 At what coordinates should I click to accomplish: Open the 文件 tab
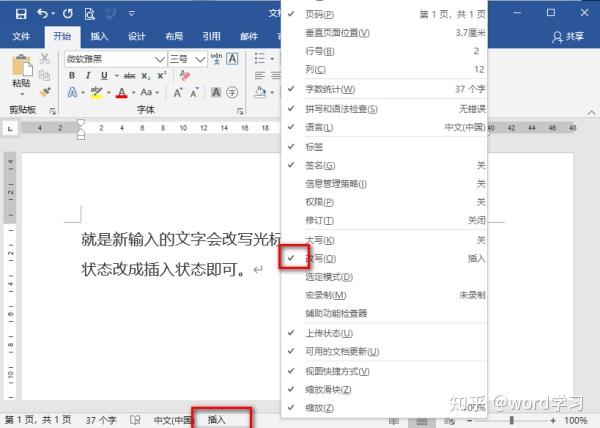pos(21,36)
